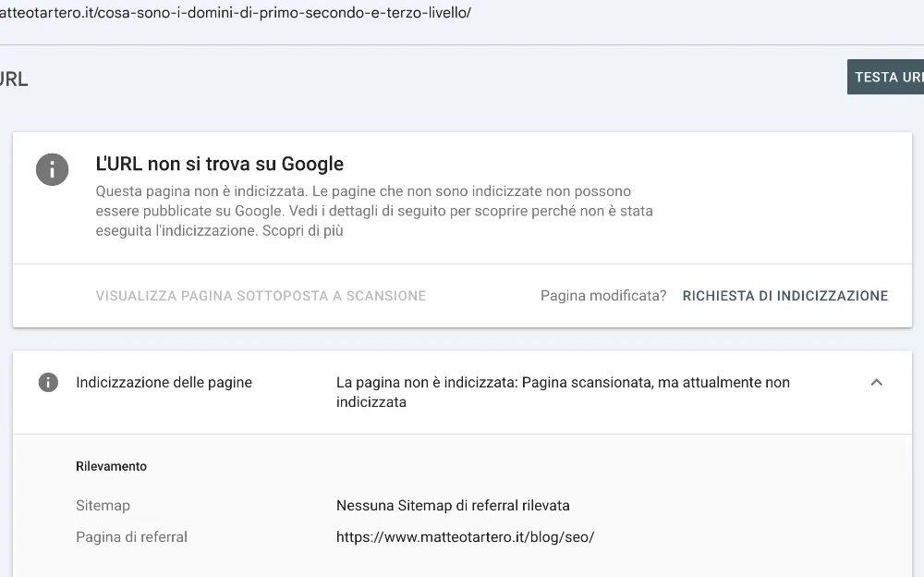
Task: Click the 'Questa pagina non è indicizzata' description paragraph
Action: [373, 211]
